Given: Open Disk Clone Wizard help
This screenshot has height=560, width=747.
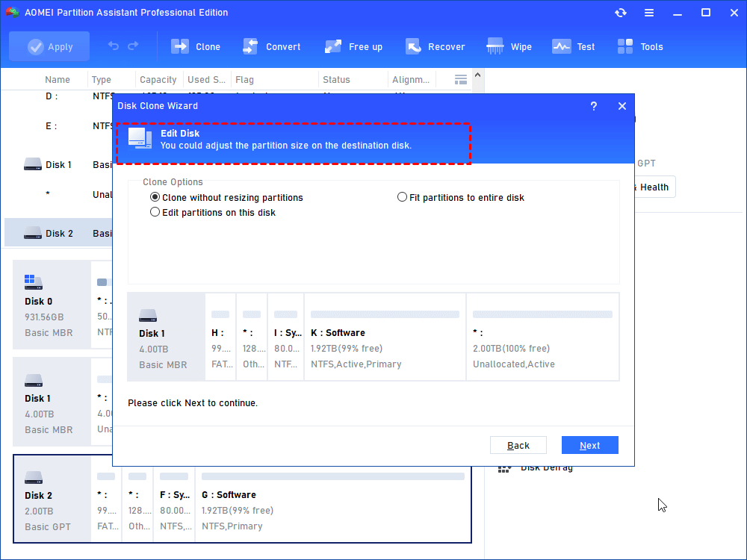Looking at the screenshot, I should tap(594, 106).
